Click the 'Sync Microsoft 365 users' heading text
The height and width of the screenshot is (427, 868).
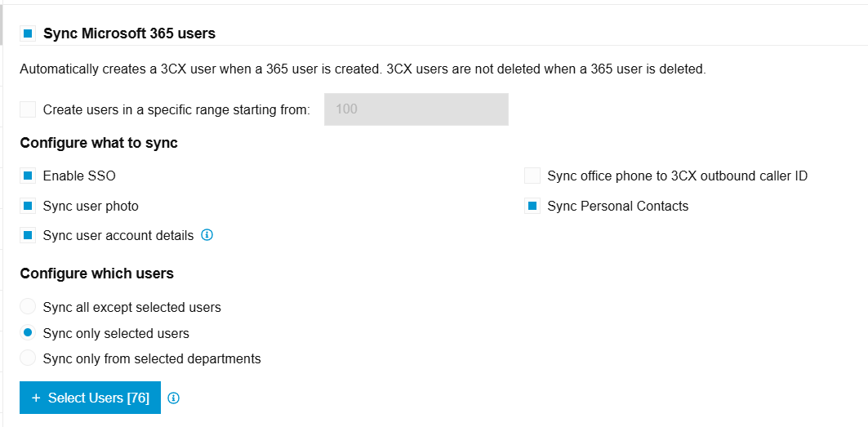tap(129, 33)
